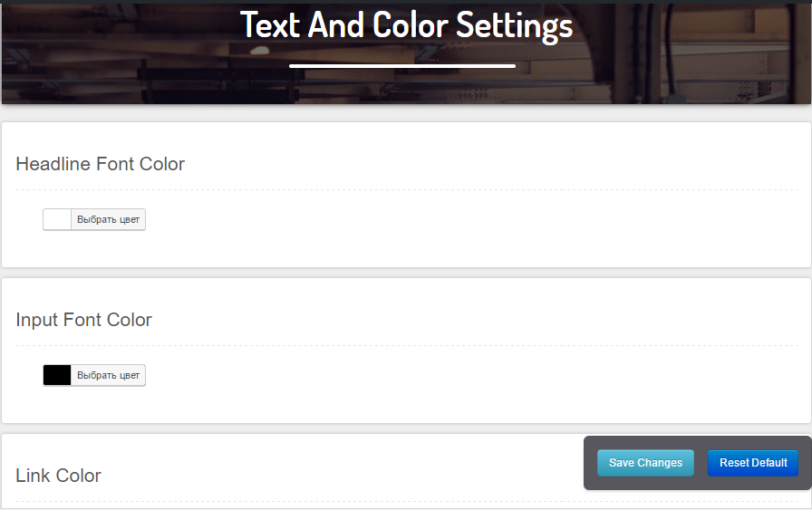Click the Save Changes button

click(x=645, y=463)
